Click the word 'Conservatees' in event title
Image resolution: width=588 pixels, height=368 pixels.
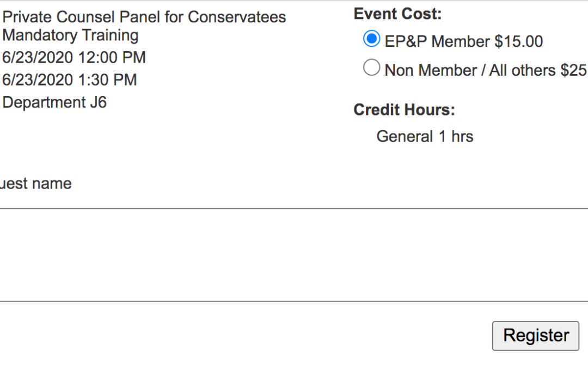(237, 17)
